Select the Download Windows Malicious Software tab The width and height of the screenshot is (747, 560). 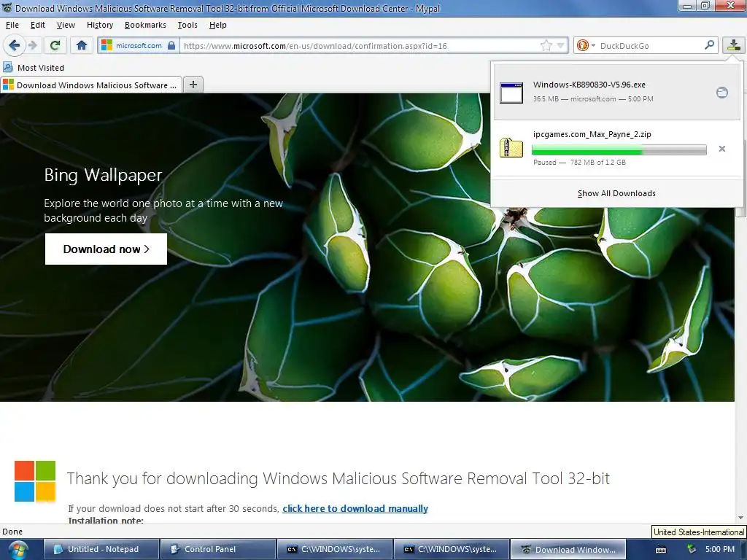(91, 85)
